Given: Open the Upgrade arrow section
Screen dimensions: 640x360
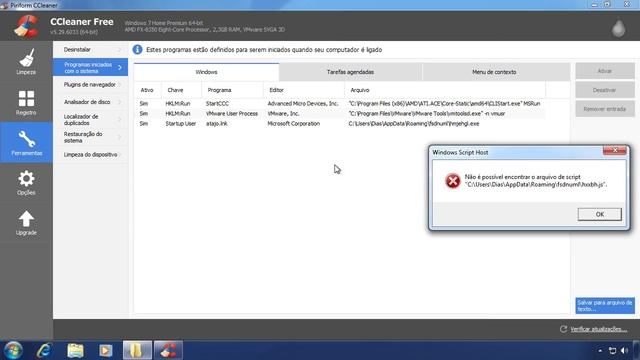Looking at the screenshot, I should (26, 223).
